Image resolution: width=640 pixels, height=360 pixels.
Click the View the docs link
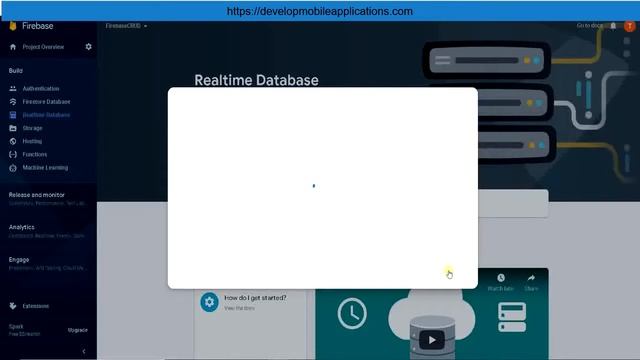click(x=239, y=308)
